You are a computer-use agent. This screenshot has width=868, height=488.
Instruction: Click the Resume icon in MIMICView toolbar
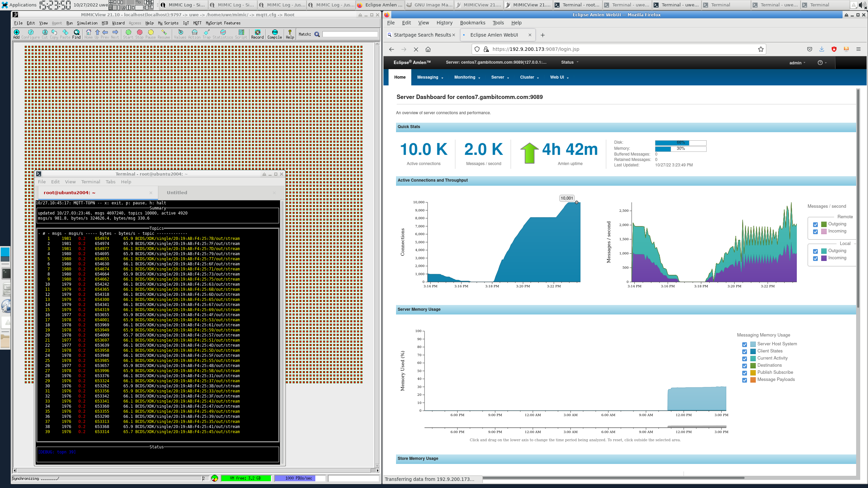[x=164, y=34]
